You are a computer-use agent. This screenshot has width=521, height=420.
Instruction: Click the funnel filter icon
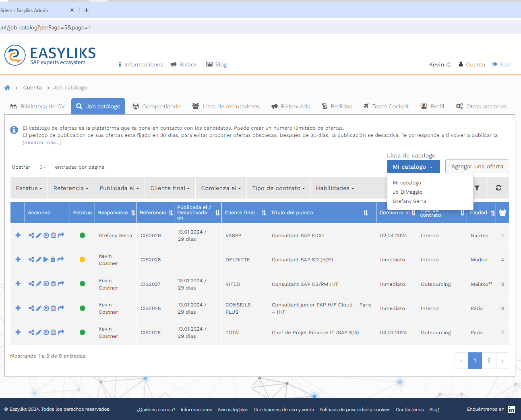coord(477,188)
